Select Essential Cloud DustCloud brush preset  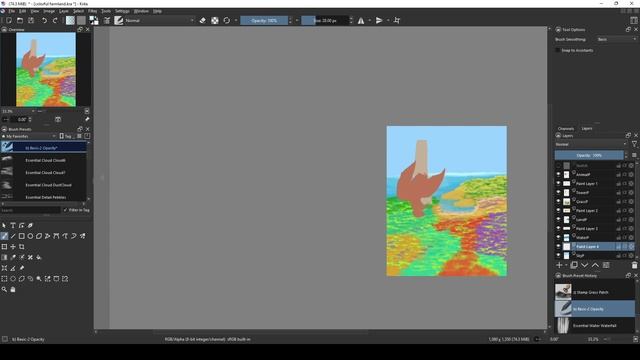[43, 185]
